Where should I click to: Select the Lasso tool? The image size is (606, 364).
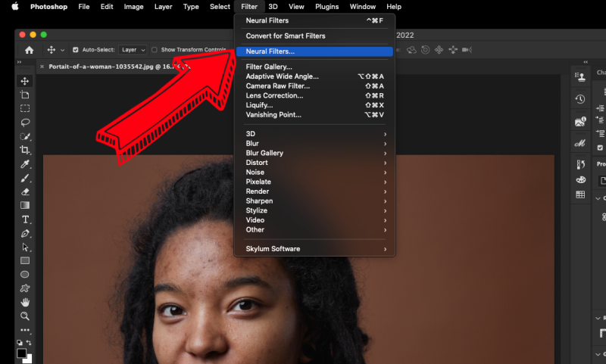[x=25, y=123]
